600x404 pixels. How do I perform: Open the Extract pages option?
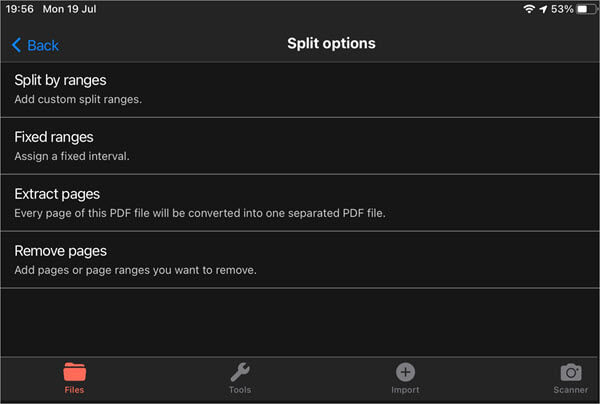pos(57,194)
